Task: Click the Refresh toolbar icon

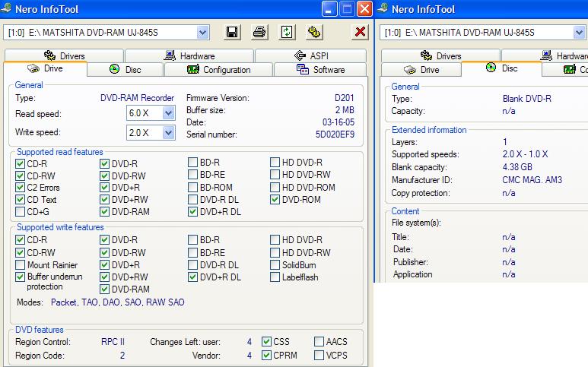Action: coord(287,32)
